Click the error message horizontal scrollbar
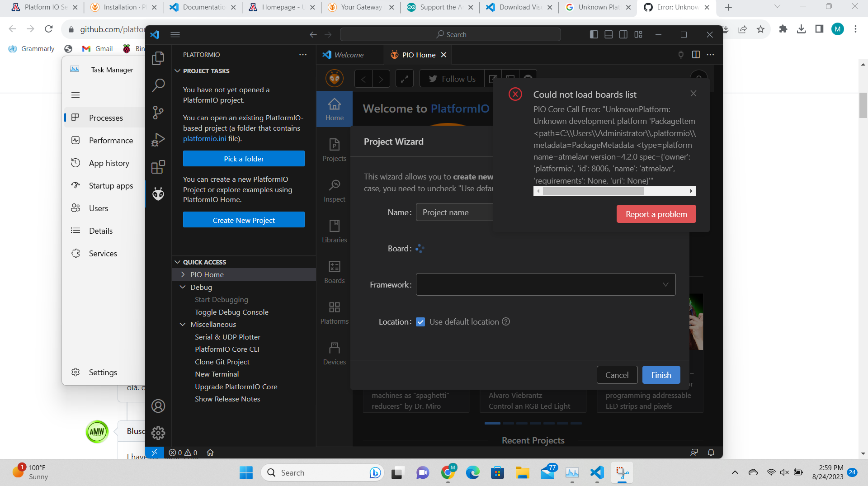The image size is (868, 486). pos(593,191)
